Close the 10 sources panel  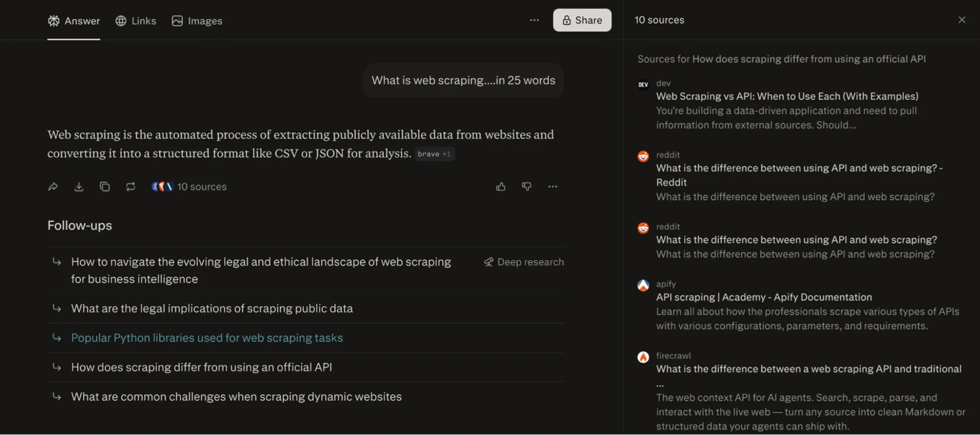click(961, 20)
